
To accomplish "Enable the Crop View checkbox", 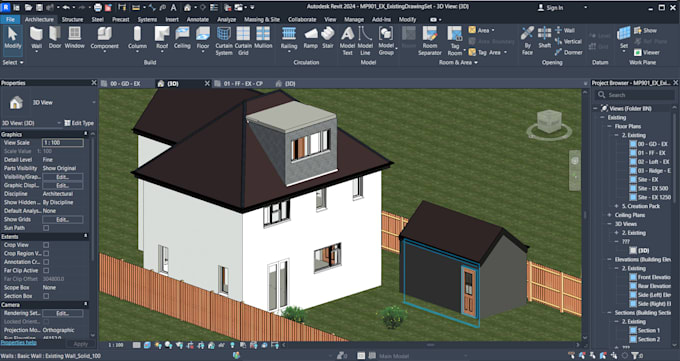I will pyautogui.click(x=46, y=245).
